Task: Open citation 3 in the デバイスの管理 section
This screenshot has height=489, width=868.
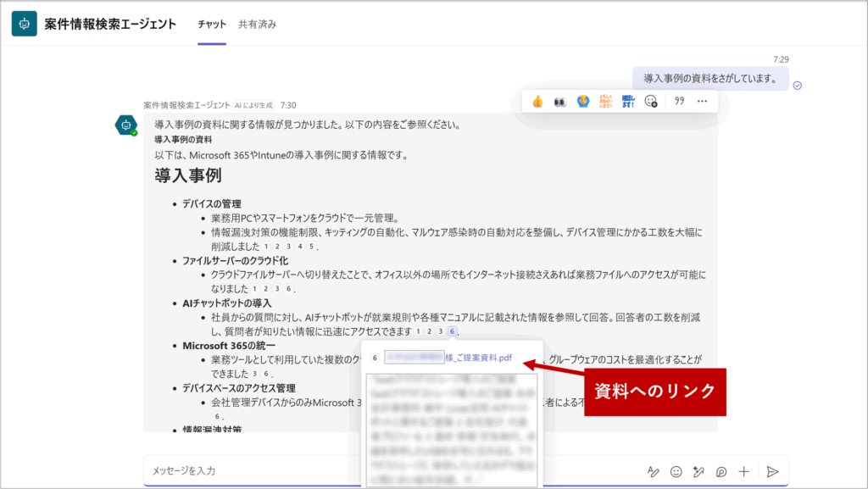Action: pos(288,247)
